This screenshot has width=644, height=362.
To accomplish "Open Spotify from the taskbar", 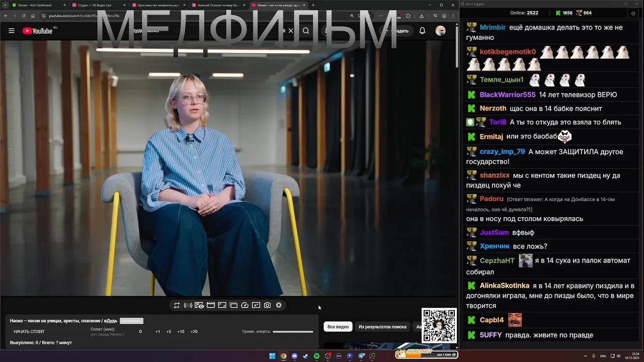I will click(316, 356).
